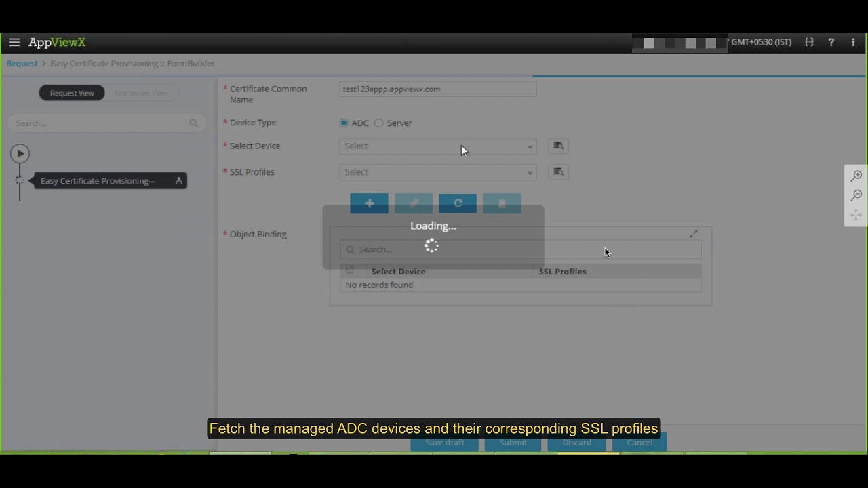Viewport: 868px width, 488px height.
Task: Check the select-all checkbox in table header
Action: click(x=349, y=270)
